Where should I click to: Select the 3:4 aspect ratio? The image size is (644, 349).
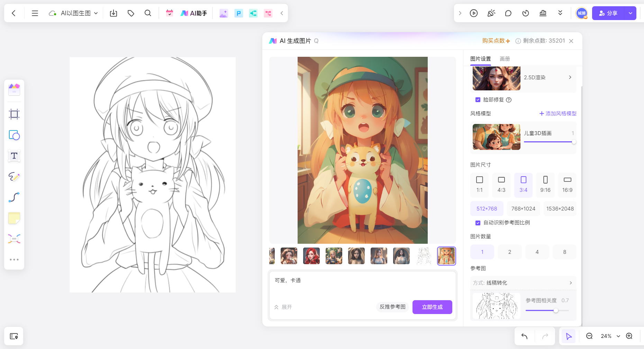pos(524,185)
